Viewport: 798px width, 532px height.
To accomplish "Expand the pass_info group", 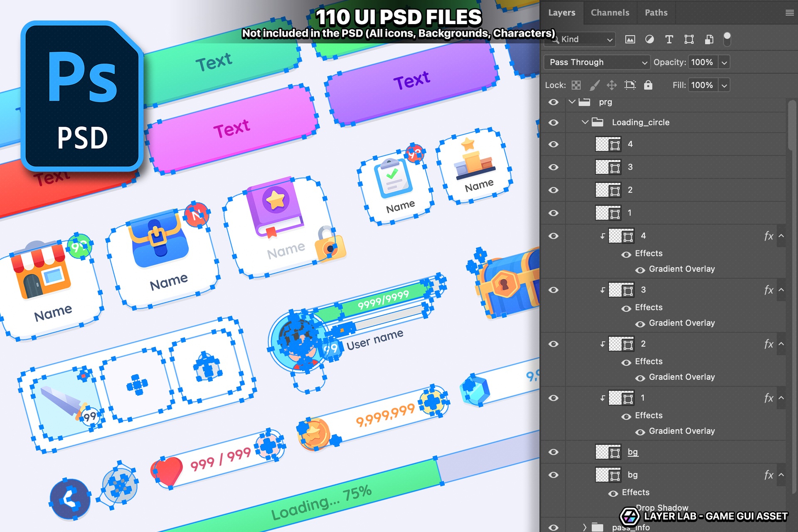I will (x=585, y=527).
